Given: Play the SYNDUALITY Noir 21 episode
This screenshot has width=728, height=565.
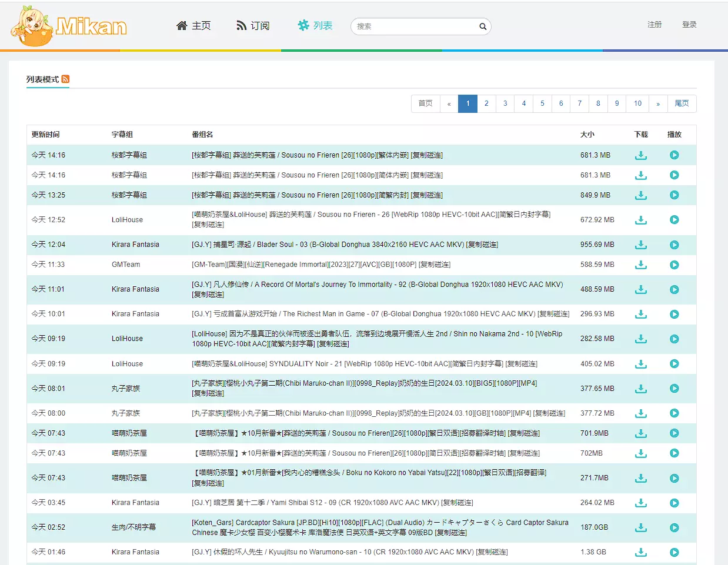Looking at the screenshot, I should (x=674, y=364).
